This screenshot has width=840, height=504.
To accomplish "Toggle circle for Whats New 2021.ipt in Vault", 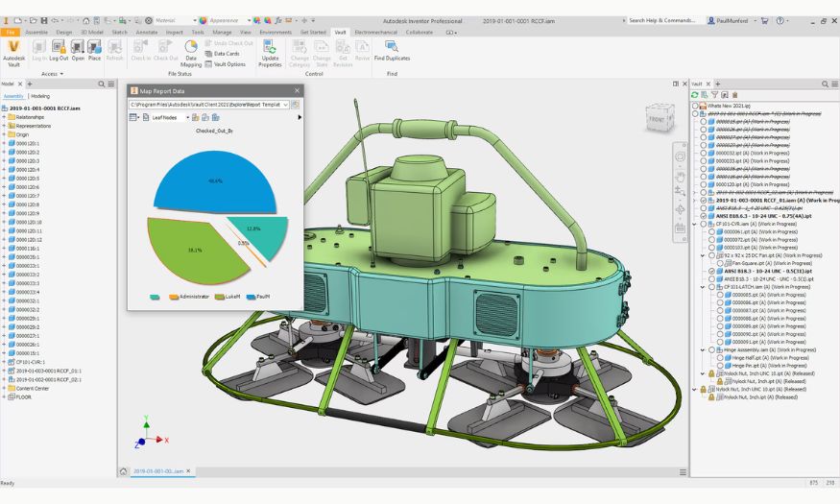I will (695, 106).
